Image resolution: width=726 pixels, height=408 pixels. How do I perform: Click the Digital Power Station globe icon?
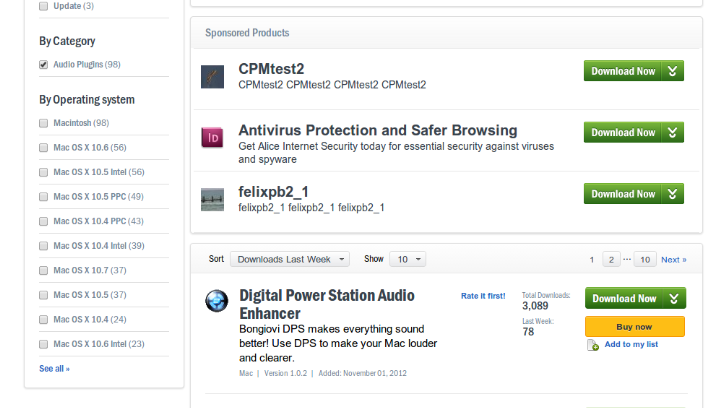click(216, 300)
